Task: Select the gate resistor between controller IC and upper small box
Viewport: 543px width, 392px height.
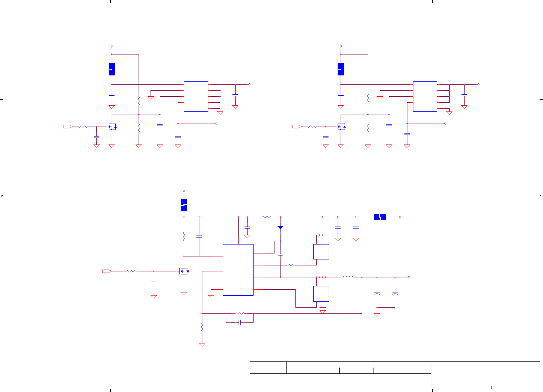Action: tap(291, 265)
